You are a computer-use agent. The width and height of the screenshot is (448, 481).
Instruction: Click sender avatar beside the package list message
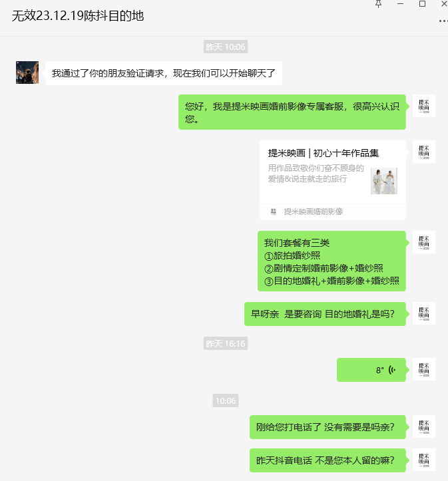pyautogui.click(x=424, y=242)
